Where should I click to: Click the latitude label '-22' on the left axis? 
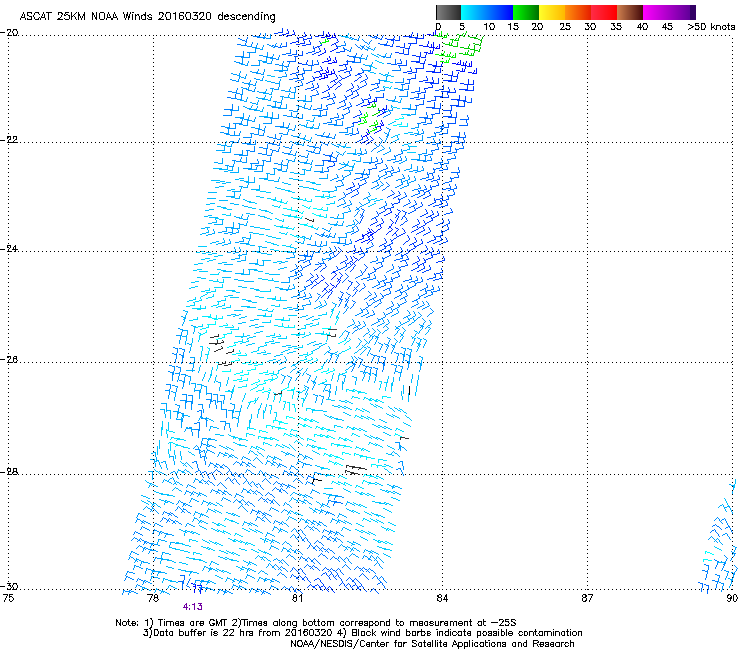coord(9,140)
